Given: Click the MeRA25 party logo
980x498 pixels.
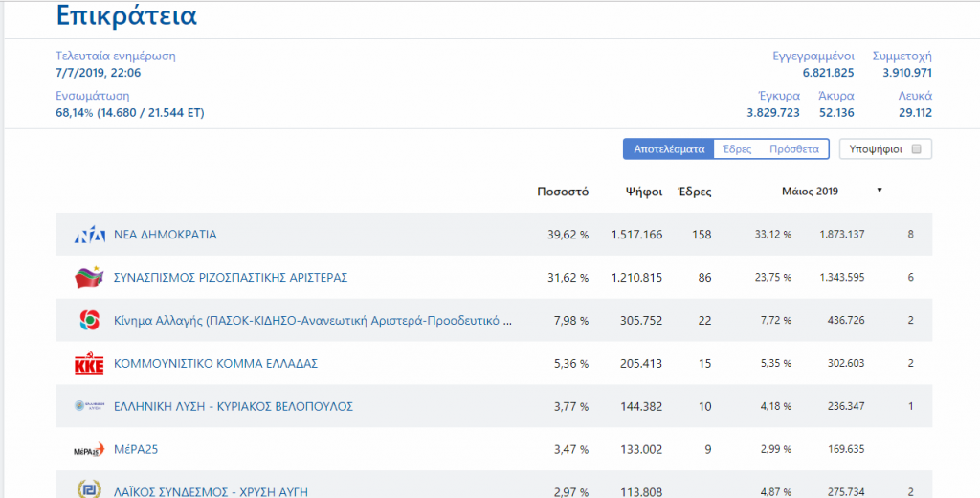Looking at the screenshot, I should [x=89, y=449].
